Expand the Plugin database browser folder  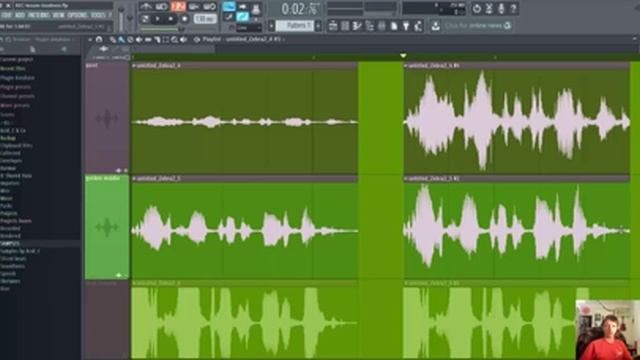point(17,78)
